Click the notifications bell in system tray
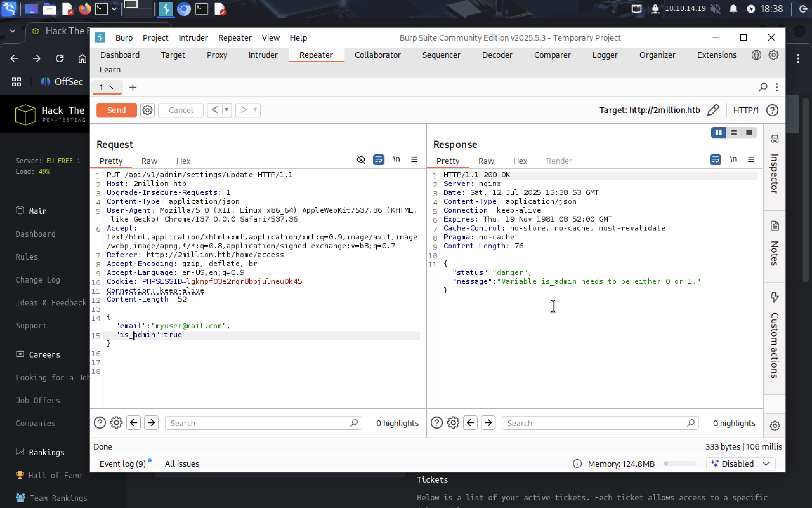The width and height of the screenshot is (812, 508). (x=733, y=9)
